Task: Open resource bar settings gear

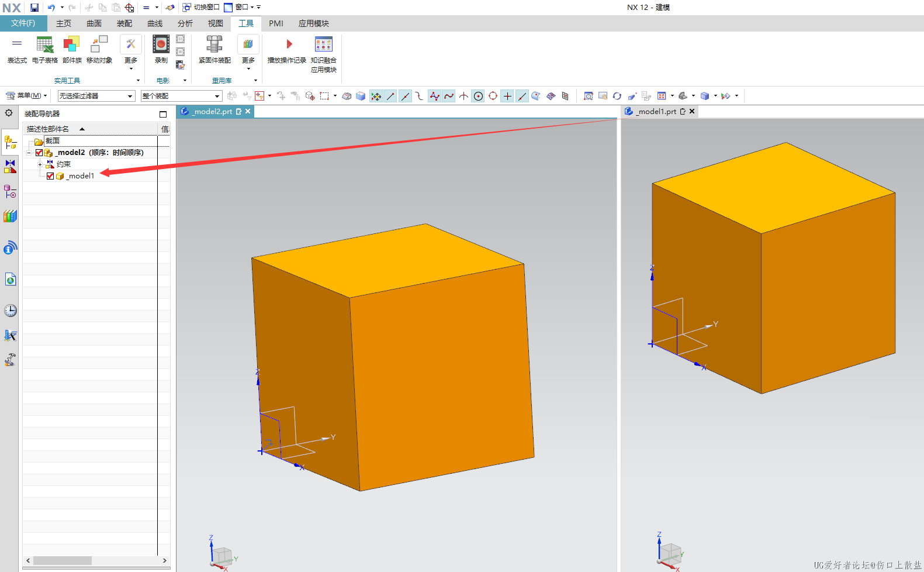Action: (9, 113)
